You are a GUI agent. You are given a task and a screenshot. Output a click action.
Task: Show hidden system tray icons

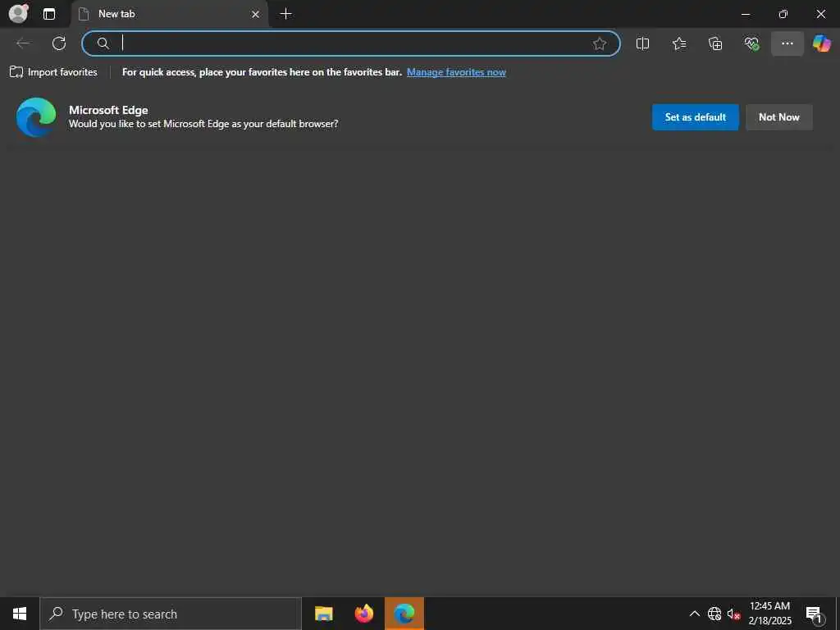[x=694, y=614]
